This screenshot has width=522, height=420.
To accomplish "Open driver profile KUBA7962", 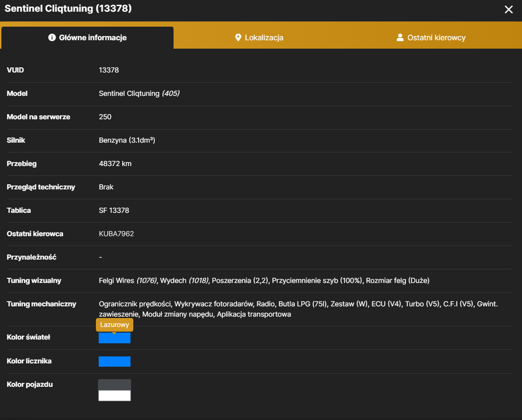I will point(116,234).
